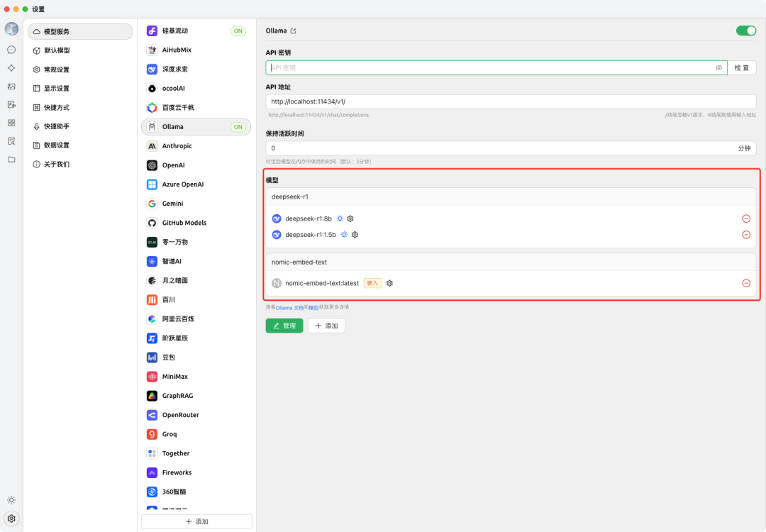Select the GitHub Models provider
The height and width of the screenshot is (532, 766).
[196, 223]
